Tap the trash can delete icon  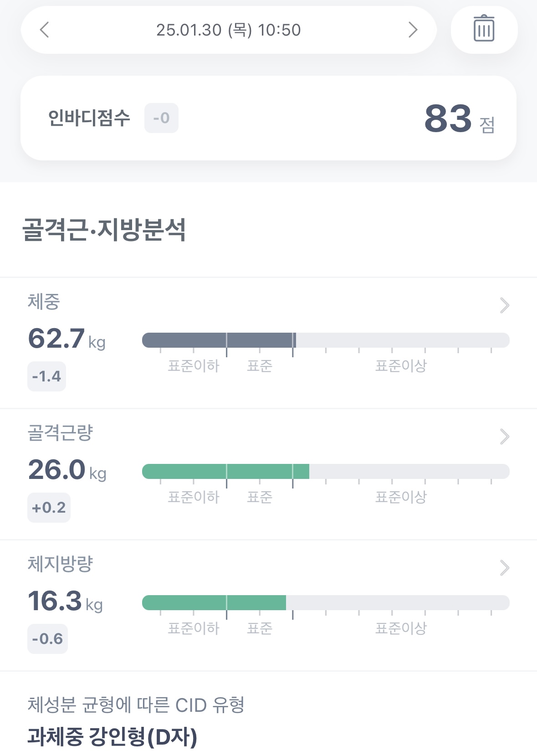point(484,29)
